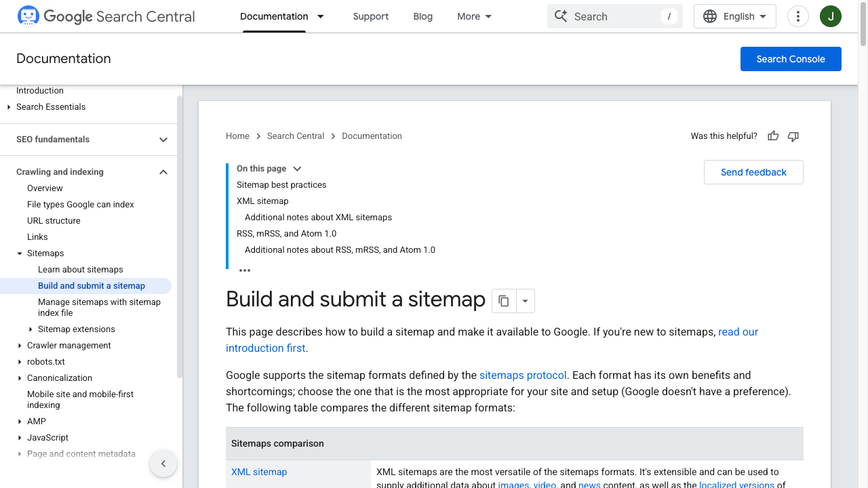Open the sitemaps protocol link
Viewport: 868px width, 488px height.
coord(523,375)
